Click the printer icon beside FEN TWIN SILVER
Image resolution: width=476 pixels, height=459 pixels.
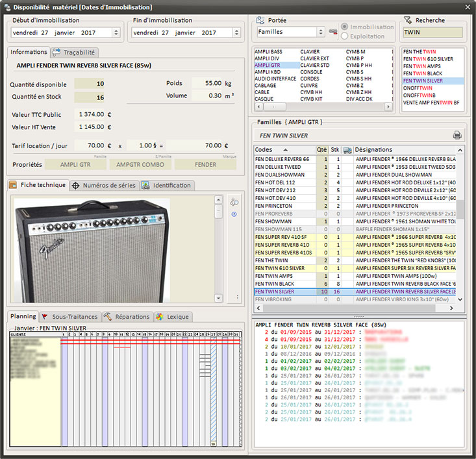[457, 135]
